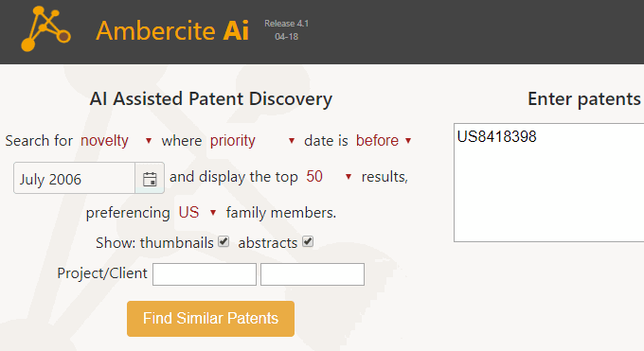
Task: Click the arrow beside US
Action: [x=213, y=212]
